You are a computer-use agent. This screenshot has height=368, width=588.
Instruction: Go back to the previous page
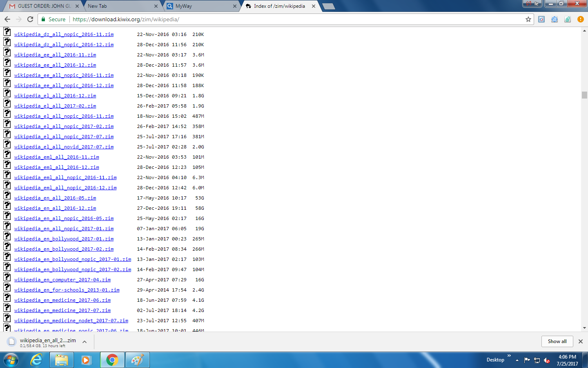click(x=7, y=19)
